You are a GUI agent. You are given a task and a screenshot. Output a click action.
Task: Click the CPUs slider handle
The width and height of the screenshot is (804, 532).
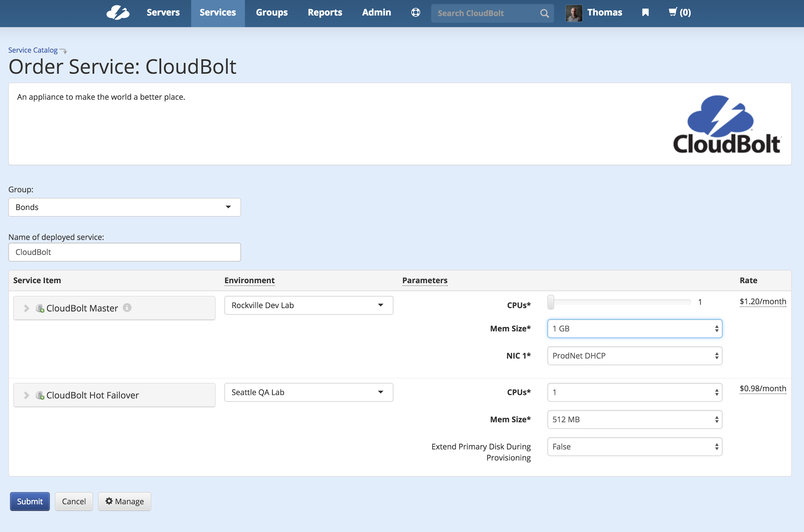tap(551, 302)
